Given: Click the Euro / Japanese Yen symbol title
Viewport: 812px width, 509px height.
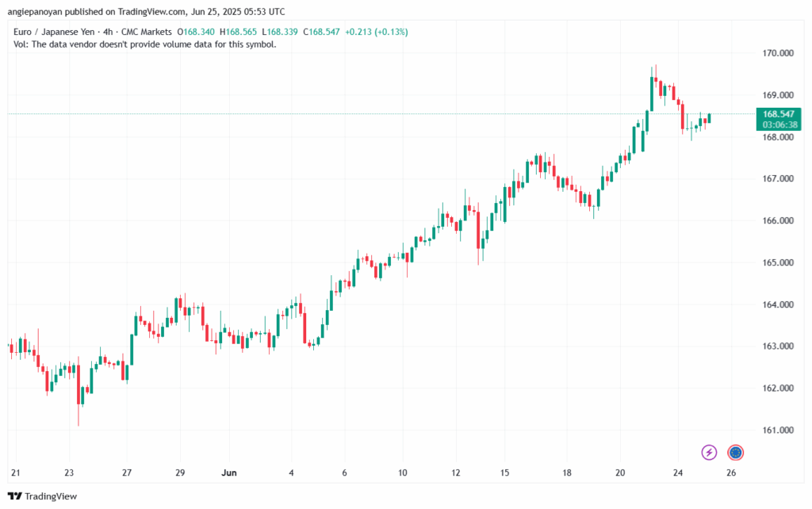Looking at the screenshot, I should pyautogui.click(x=53, y=32).
